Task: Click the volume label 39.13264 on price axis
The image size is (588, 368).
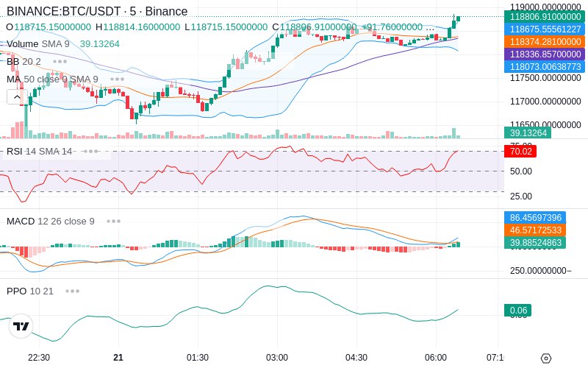Action: pyautogui.click(x=528, y=133)
